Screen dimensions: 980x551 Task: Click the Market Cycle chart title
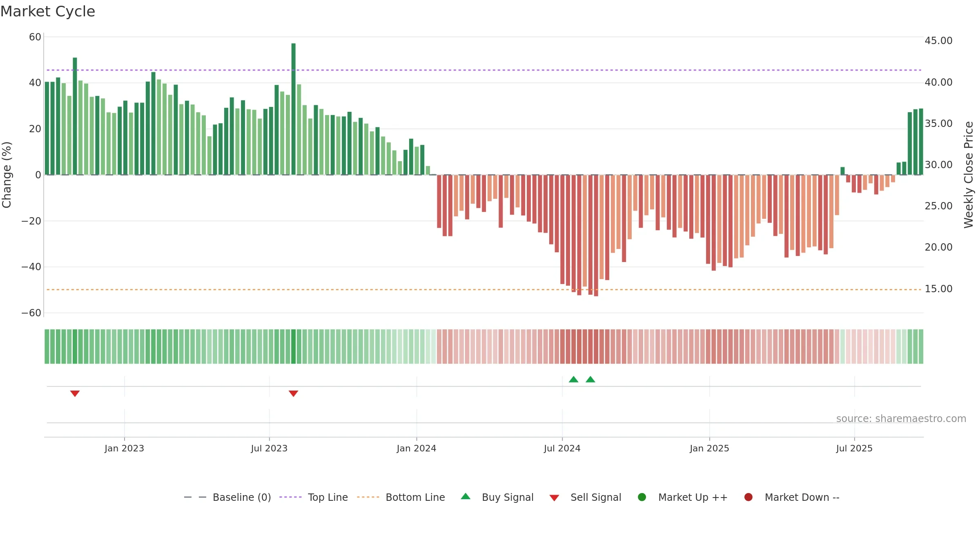[x=48, y=11]
